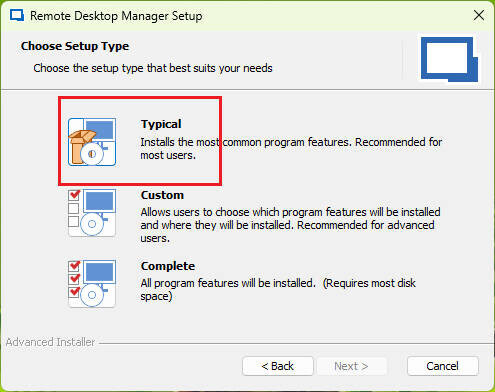Cancel the Remote Desktop Manager setup
The image size is (495, 392).
442,366
